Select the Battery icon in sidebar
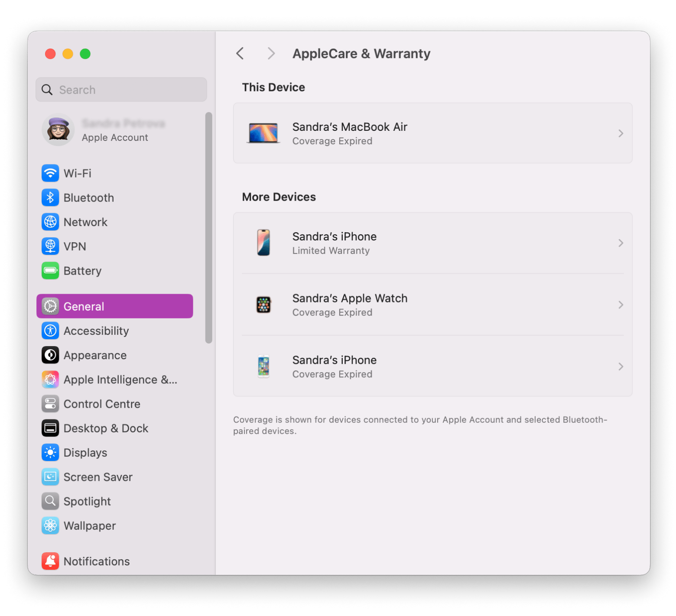The width and height of the screenshot is (676, 616). pos(50,271)
